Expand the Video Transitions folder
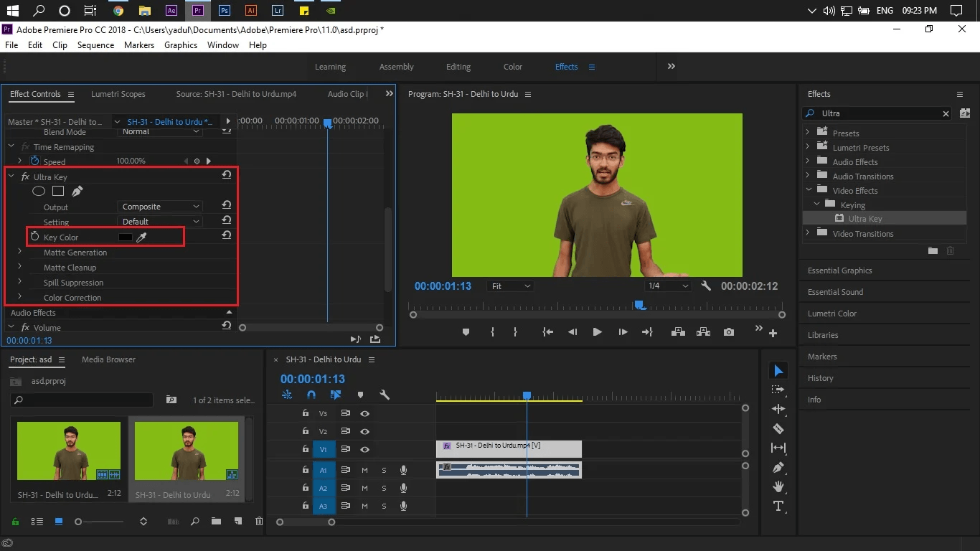 coord(808,233)
